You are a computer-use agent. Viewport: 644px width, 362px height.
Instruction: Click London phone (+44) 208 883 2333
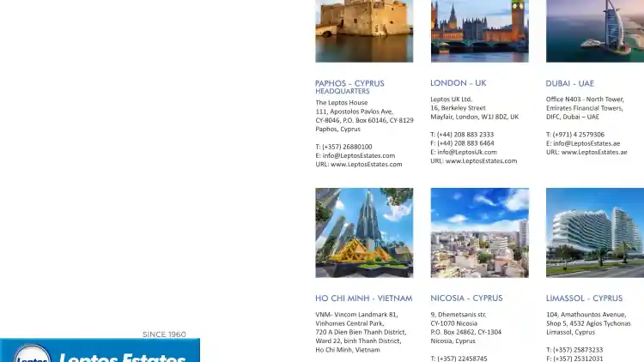465,134
